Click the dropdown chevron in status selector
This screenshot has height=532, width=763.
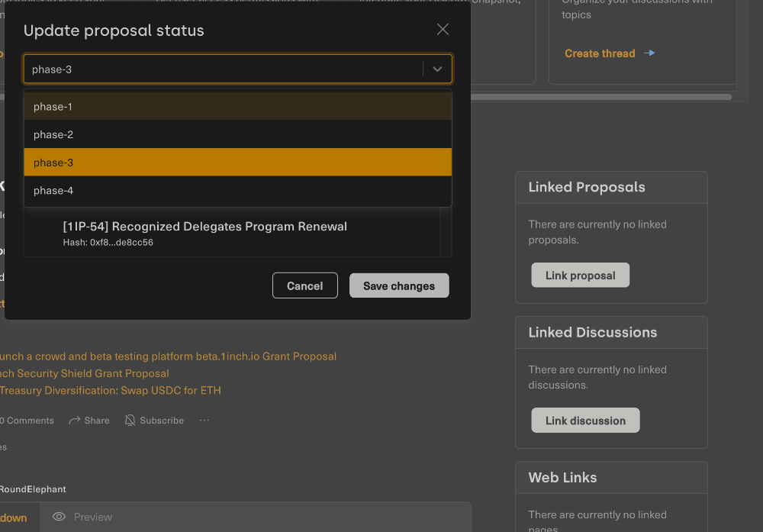(437, 69)
